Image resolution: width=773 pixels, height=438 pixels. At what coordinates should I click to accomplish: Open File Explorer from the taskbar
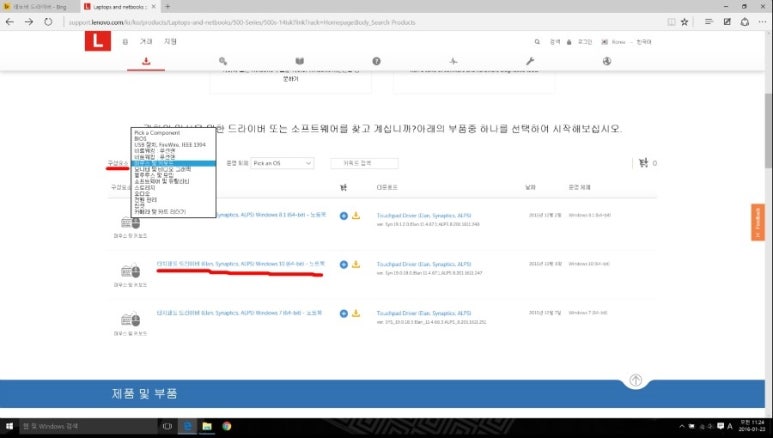coord(207,426)
